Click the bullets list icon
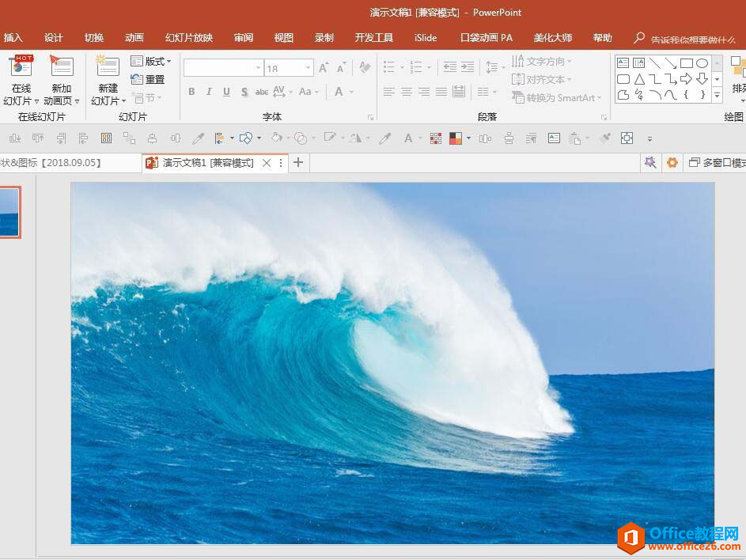Screen dimensions: 746x560 (389, 67)
